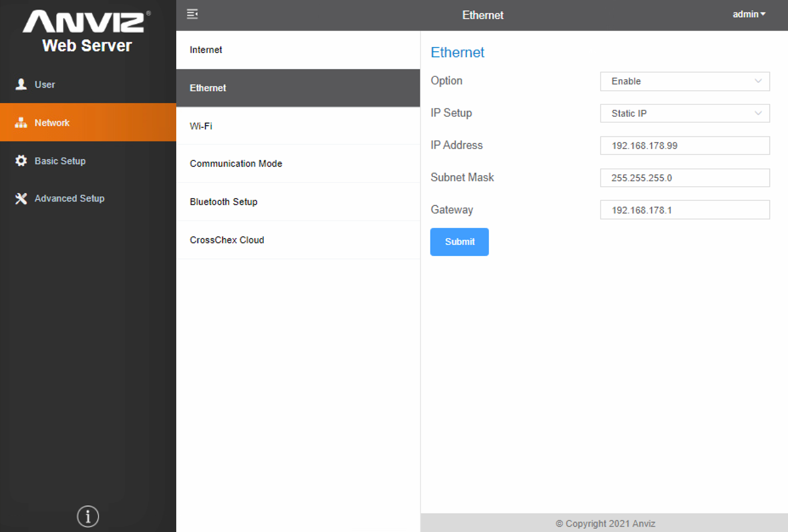This screenshot has height=532, width=788.
Task: Select CrossChex Cloud menu item
Action: (227, 240)
